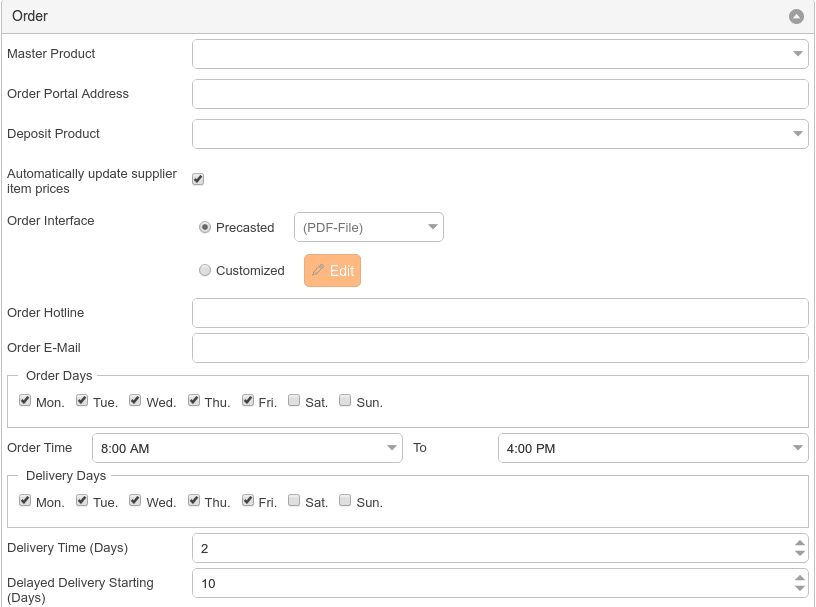Screen dimensions: 816x607
Task: Uncheck Mon. in Delivery Days
Action: 25,500
